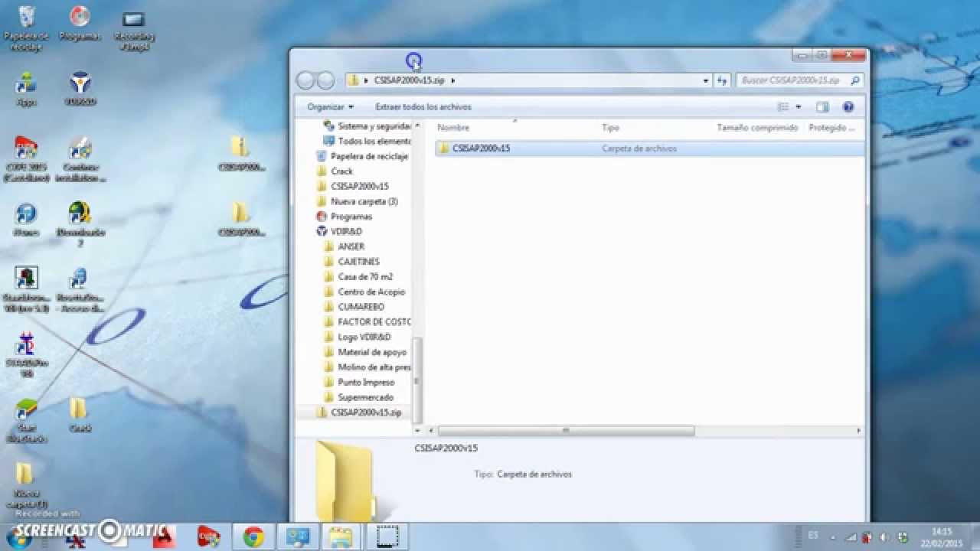
Task: Select Programas in navigation pane
Action: (344, 217)
